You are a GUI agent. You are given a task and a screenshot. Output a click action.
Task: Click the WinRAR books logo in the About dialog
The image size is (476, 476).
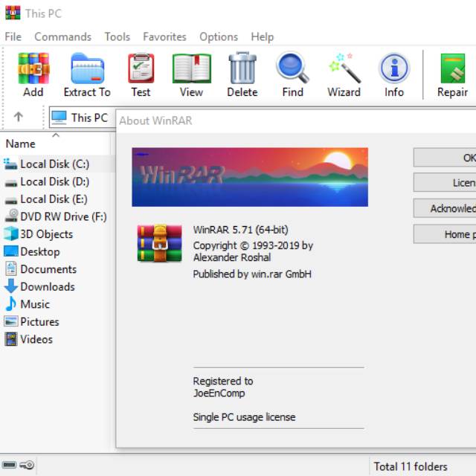point(160,243)
